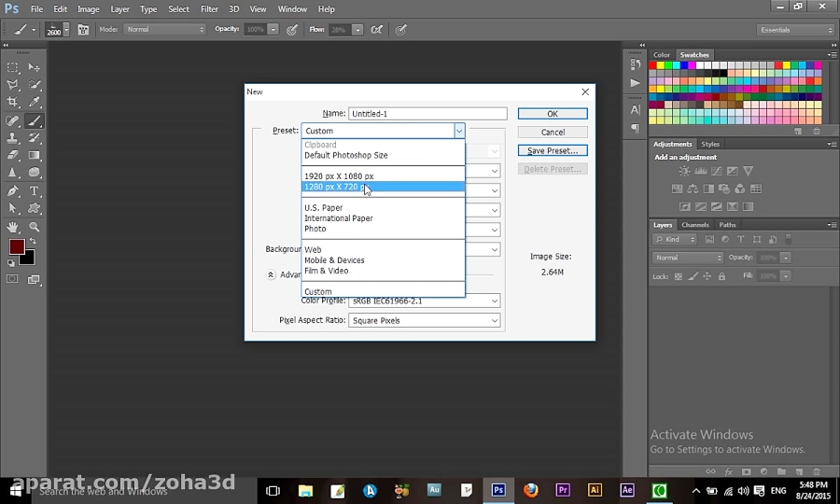Toggle lock position in Layers panel
The height and width of the screenshot is (504, 840).
pos(707,276)
